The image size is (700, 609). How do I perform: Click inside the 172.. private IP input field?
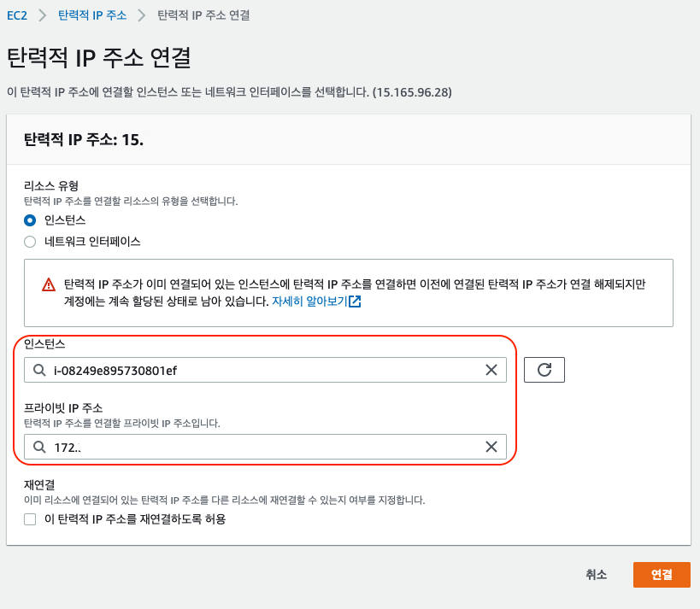click(x=256, y=447)
